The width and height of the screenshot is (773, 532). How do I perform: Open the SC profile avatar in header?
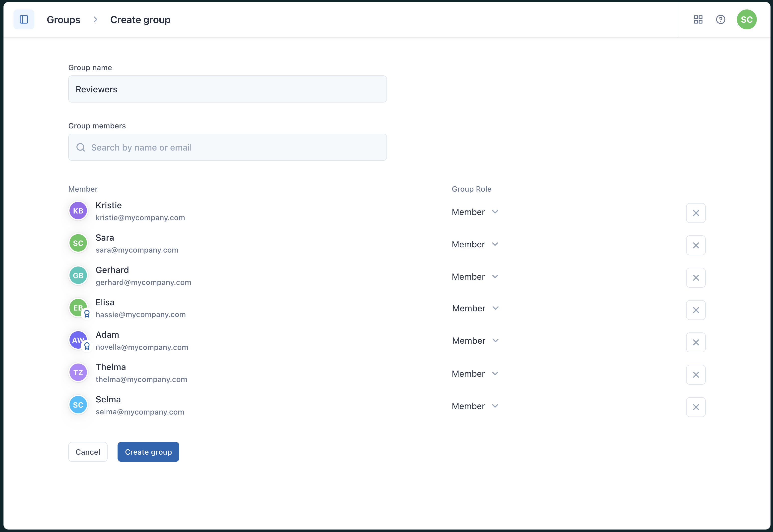746,19
